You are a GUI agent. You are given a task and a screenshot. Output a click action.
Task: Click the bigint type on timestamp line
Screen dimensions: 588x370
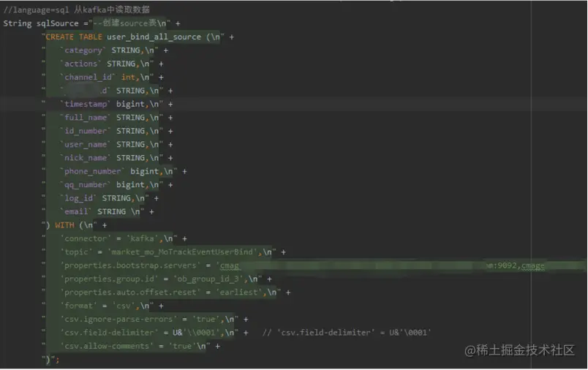point(130,104)
